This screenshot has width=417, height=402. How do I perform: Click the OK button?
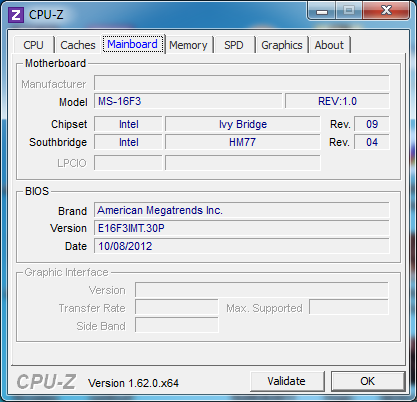pyautogui.click(x=368, y=381)
